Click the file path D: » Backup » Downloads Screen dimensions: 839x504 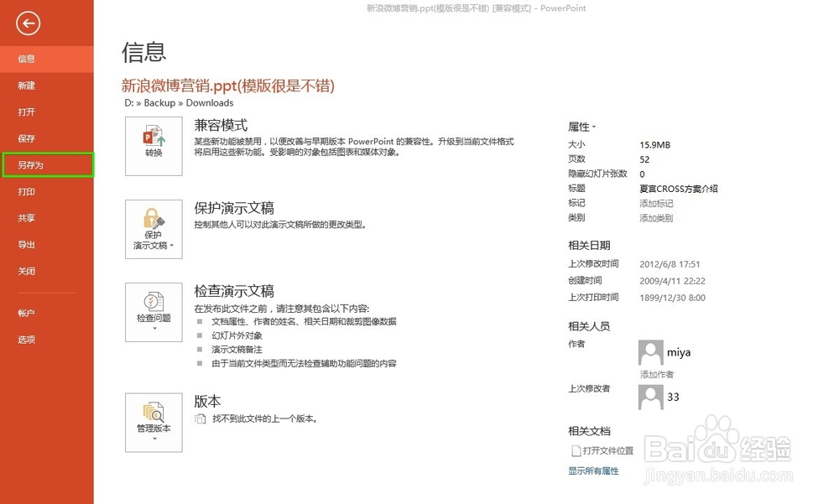tap(179, 102)
